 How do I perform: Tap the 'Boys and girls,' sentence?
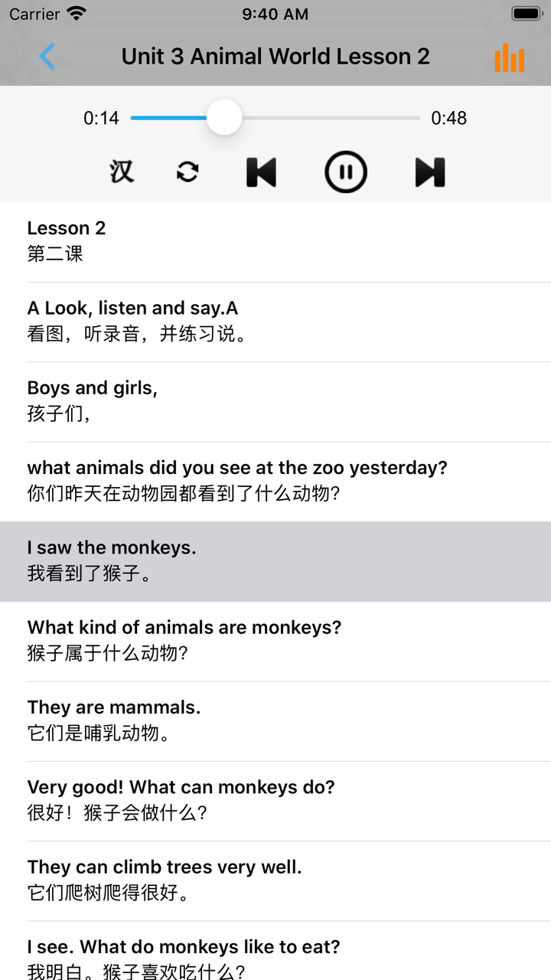pos(275,400)
